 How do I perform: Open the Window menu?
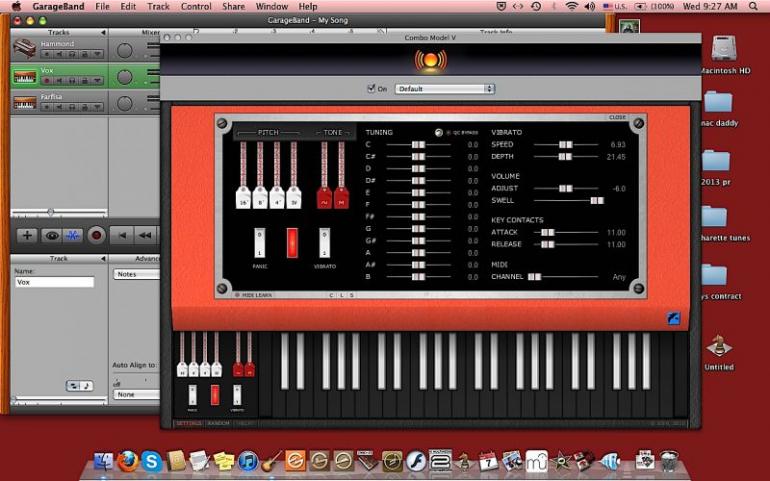click(x=272, y=6)
